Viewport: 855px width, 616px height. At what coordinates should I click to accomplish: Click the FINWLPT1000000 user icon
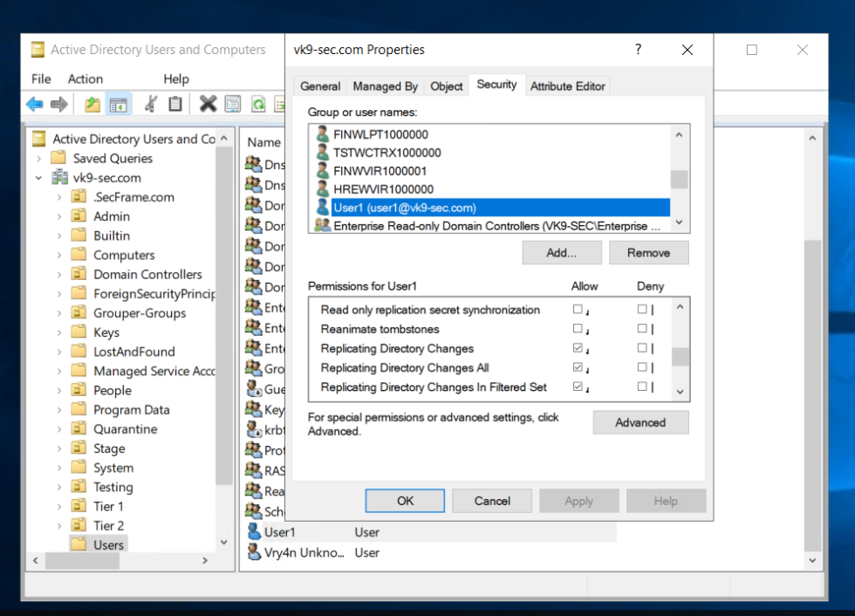322,134
